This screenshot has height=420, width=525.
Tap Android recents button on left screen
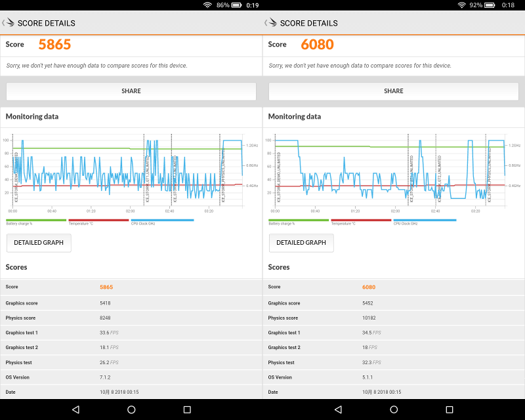[x=187, y=409]
